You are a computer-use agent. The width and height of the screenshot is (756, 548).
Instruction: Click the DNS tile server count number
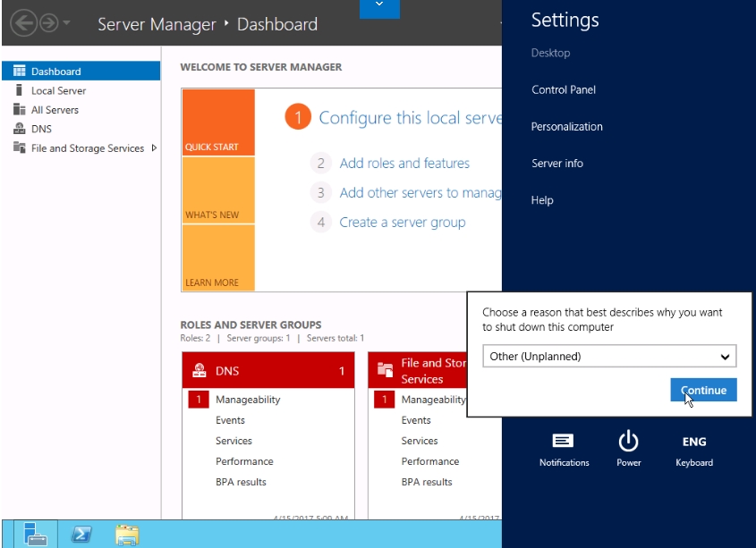click(x=342, y=371)
